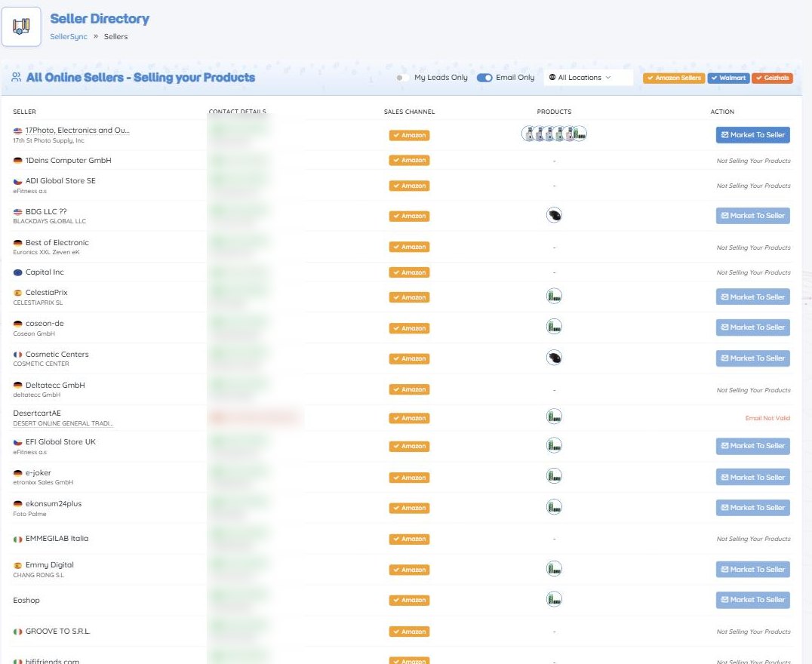
Task: Open the last product thumbnail for 17Photo
Action: click(580, 134)
